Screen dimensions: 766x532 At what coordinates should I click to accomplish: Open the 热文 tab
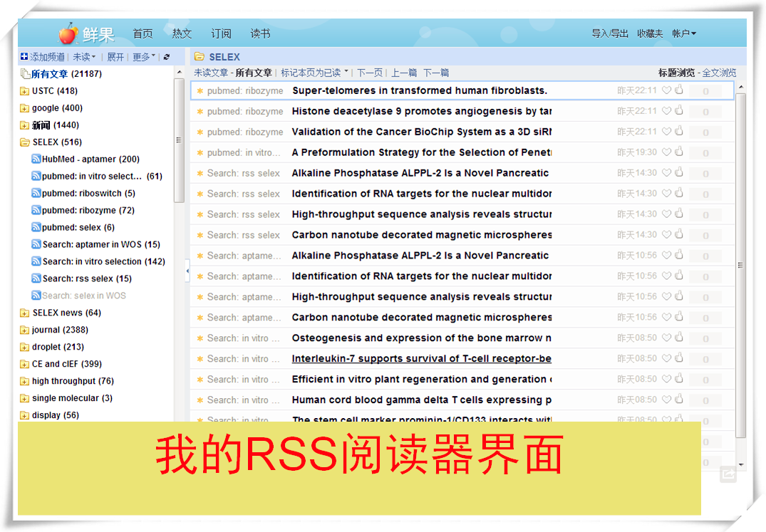coord(182,33)
